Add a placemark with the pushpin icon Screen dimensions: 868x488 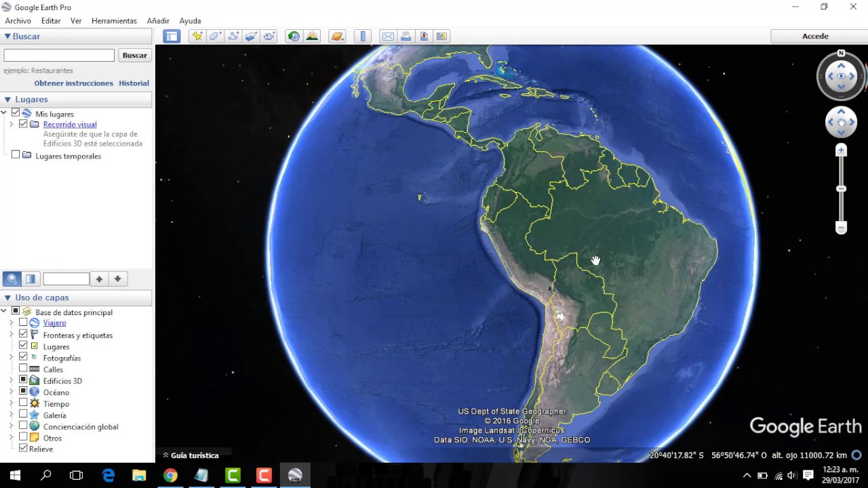197,37
